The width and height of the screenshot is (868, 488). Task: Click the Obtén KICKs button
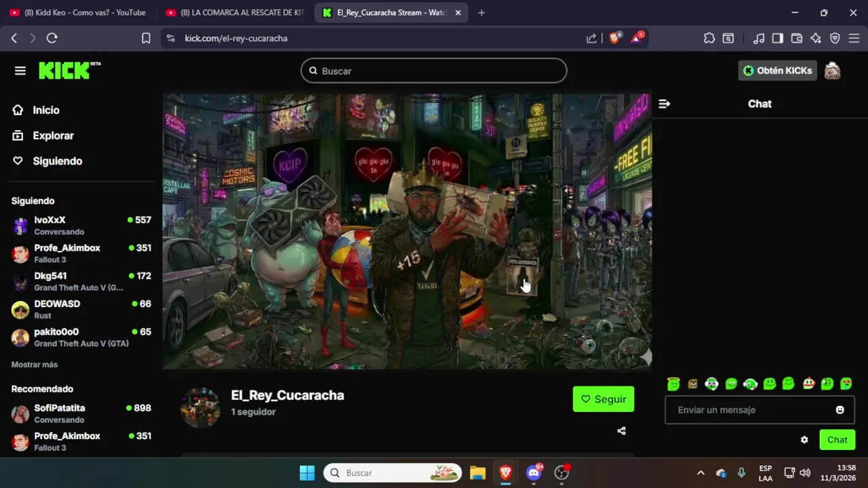pyautogui.click(x=776, y=70)
